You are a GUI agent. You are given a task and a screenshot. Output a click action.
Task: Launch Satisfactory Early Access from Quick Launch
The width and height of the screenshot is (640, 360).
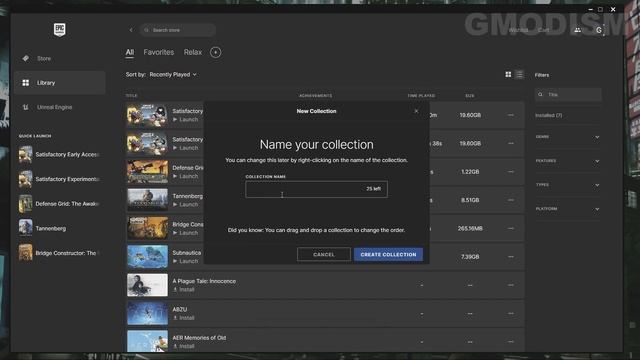click(x=60, y=155)
